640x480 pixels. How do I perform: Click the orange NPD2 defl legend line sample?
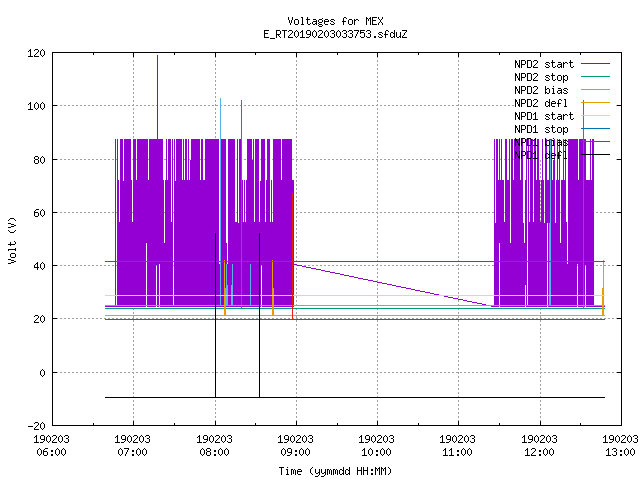[x=595, y=102]
